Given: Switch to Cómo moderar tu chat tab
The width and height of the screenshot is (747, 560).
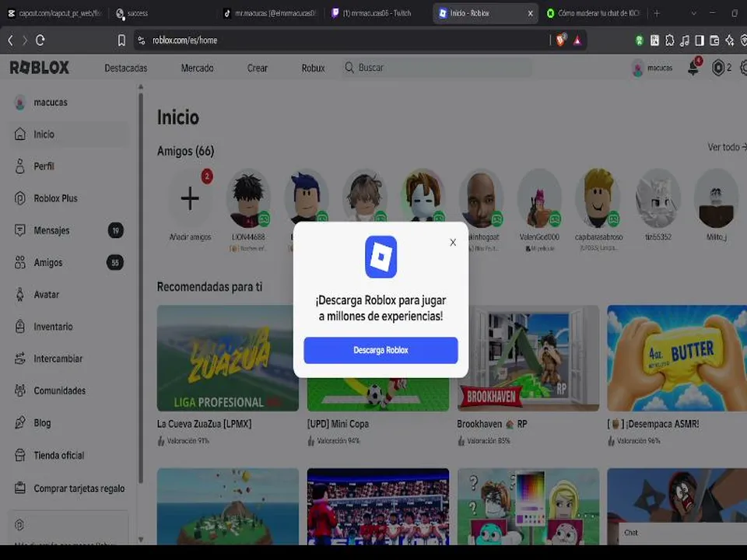Looking at the screenshot, I should click(593, 13).
